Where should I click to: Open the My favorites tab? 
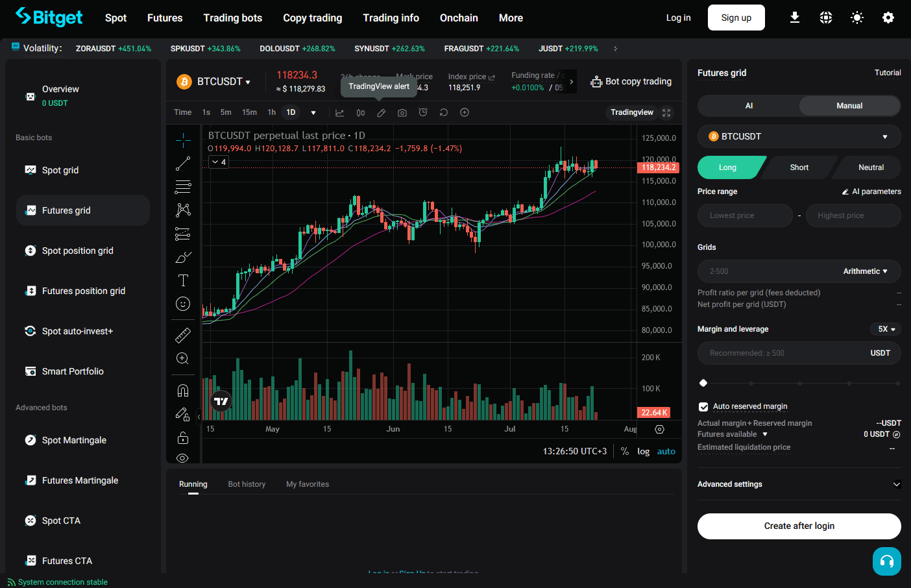(x=308, y=484)
